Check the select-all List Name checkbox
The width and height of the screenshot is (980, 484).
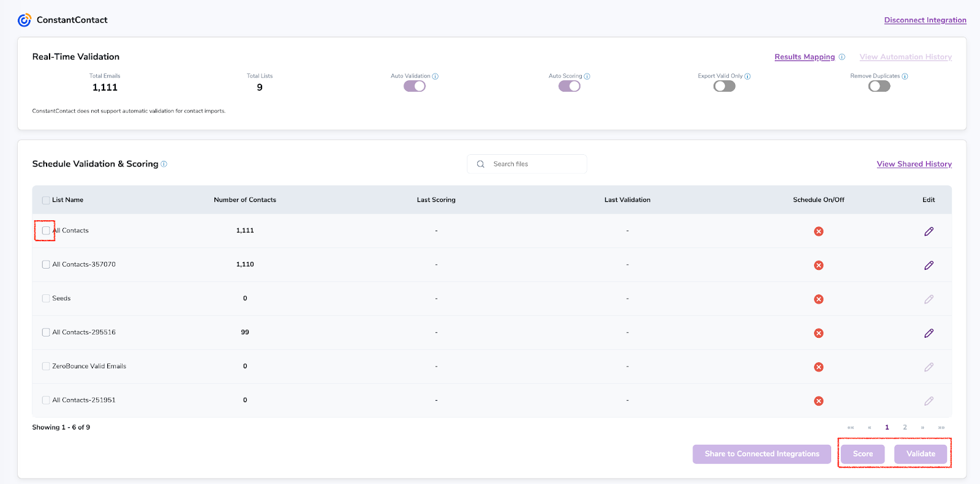coord(46,200)
